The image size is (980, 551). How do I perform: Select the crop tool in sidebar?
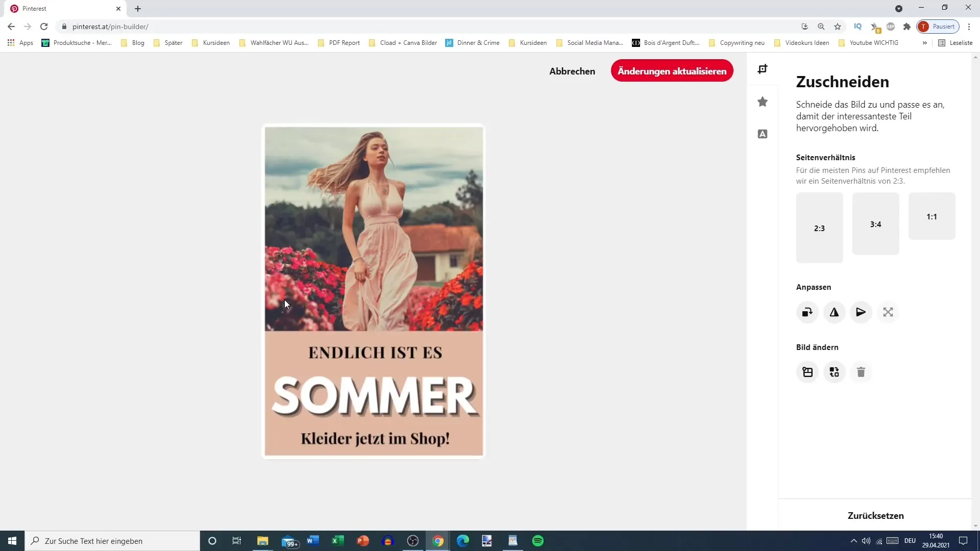pyautogui.click(x=763, y=69)
